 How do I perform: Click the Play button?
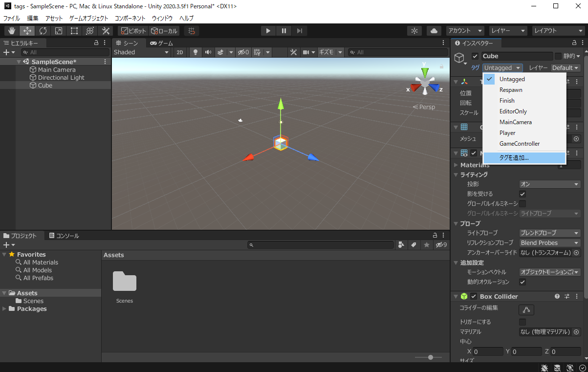(268, 31)
